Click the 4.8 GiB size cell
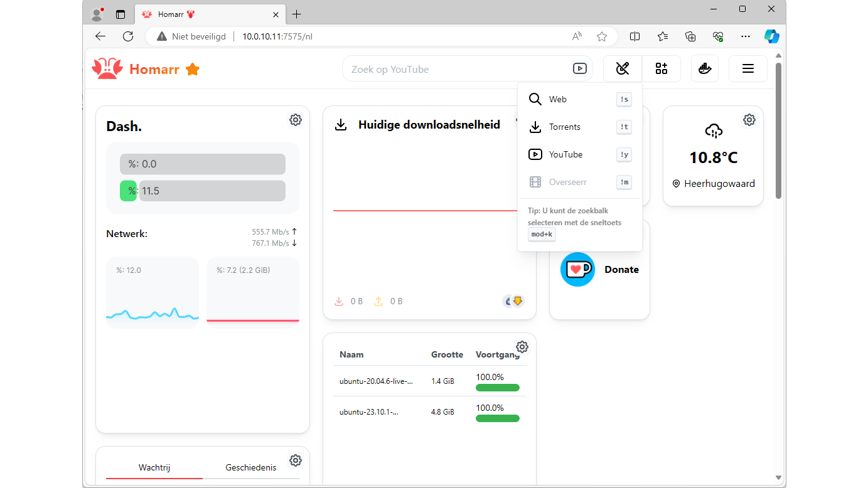 coord(442,412)
